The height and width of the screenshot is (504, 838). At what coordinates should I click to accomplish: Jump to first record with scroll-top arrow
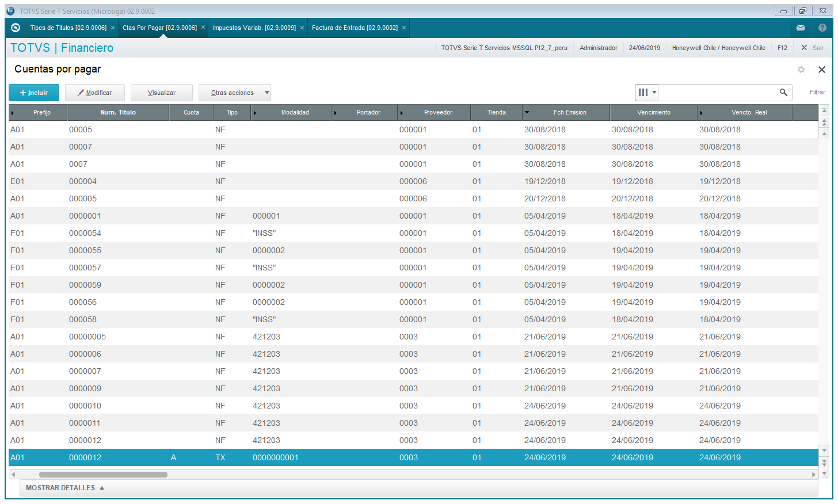(824, 110)
